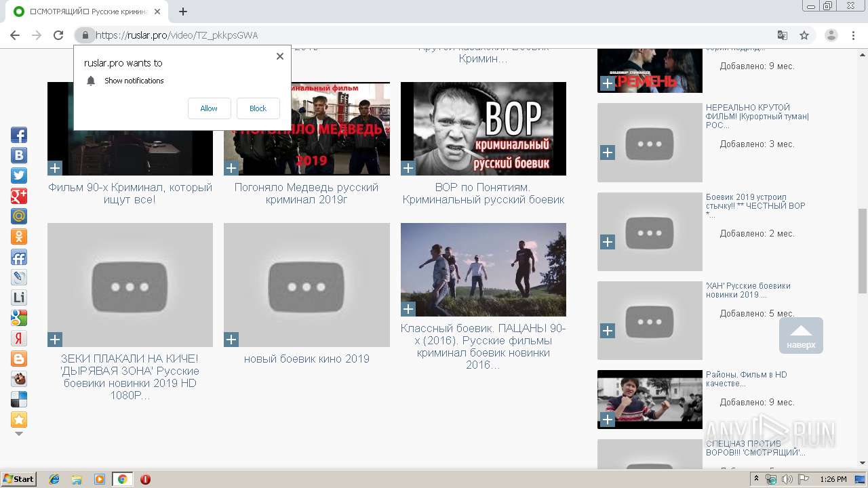Add page to favorites star icon

19,420
